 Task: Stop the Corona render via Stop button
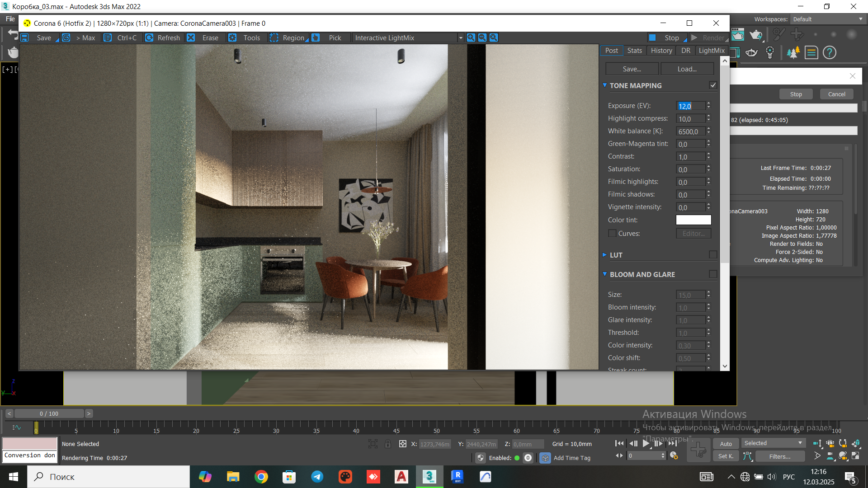667,38
